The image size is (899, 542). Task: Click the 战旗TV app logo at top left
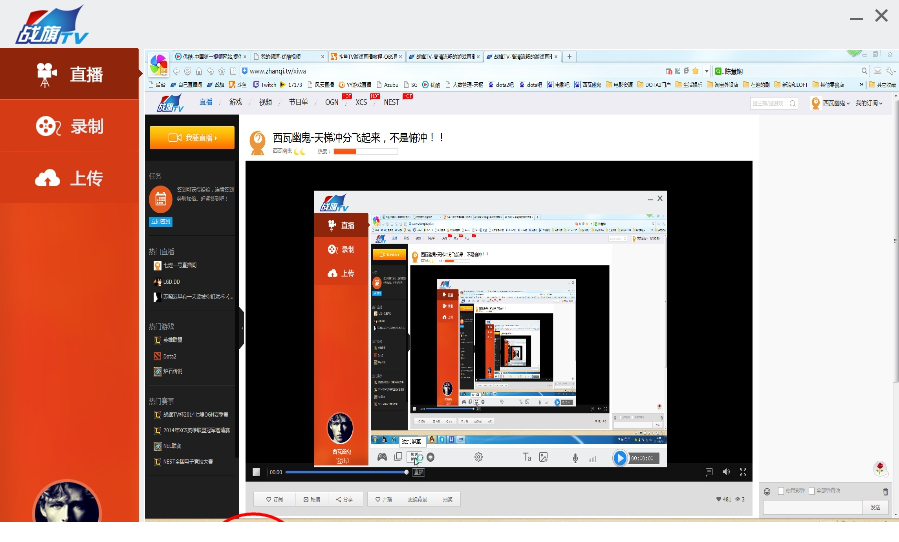52,26
